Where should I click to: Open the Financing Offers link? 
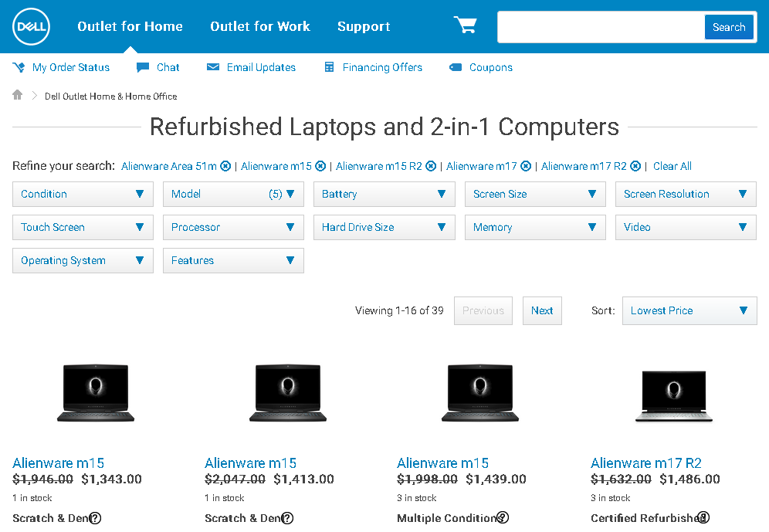pos(382,67)
